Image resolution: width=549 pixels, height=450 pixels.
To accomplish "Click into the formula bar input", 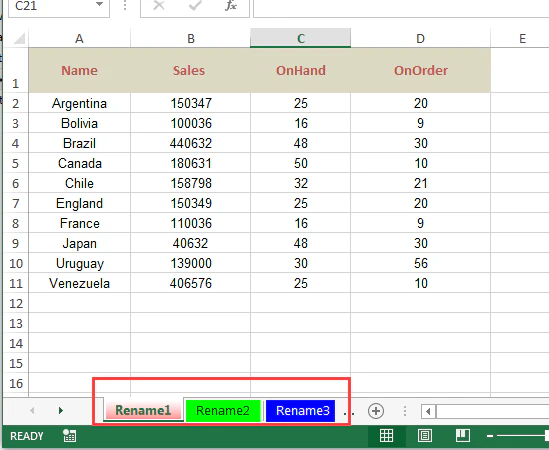I will click(x=401, y=7).
